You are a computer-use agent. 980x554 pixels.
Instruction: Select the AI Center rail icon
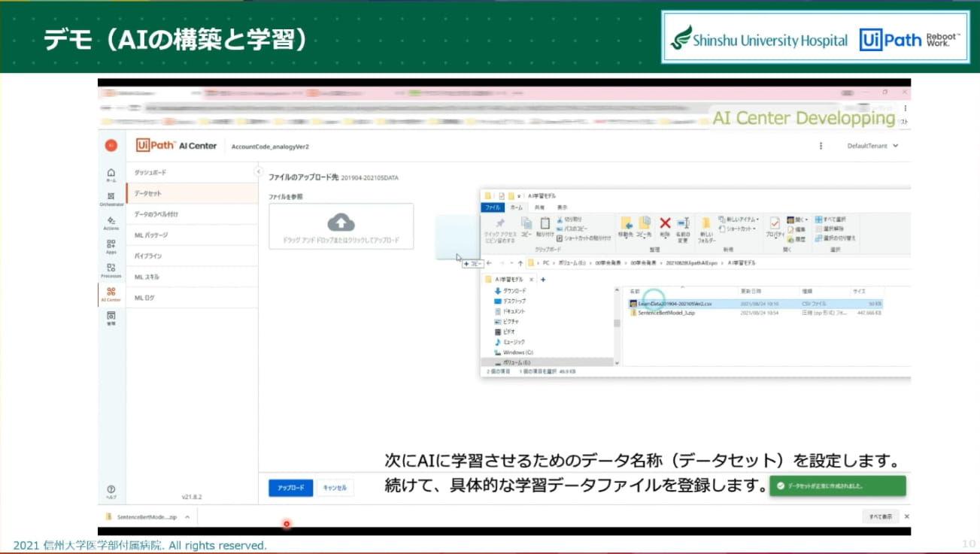coord(111,294)
